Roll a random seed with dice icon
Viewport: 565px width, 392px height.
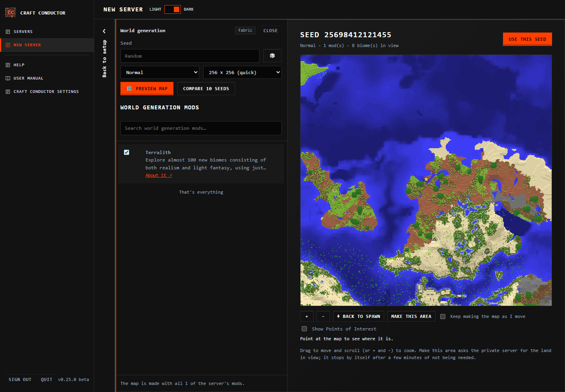tap(272, 56)
